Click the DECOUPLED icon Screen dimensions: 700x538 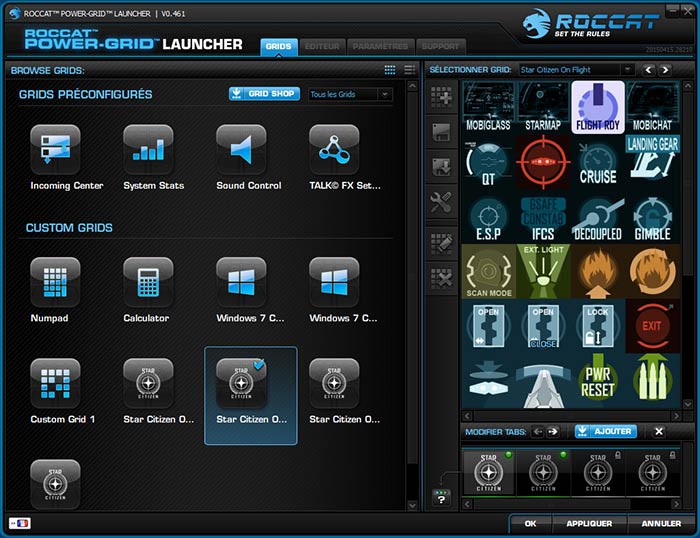(598, 217)
